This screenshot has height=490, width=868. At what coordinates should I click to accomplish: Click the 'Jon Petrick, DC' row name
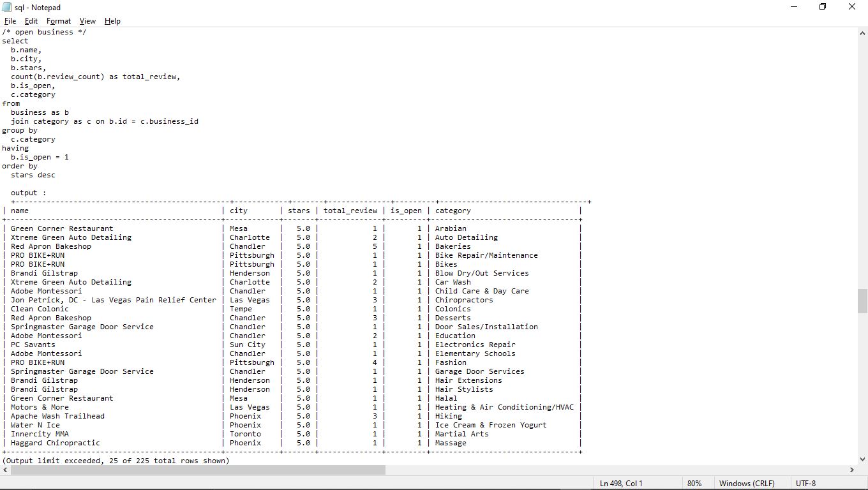114,300
